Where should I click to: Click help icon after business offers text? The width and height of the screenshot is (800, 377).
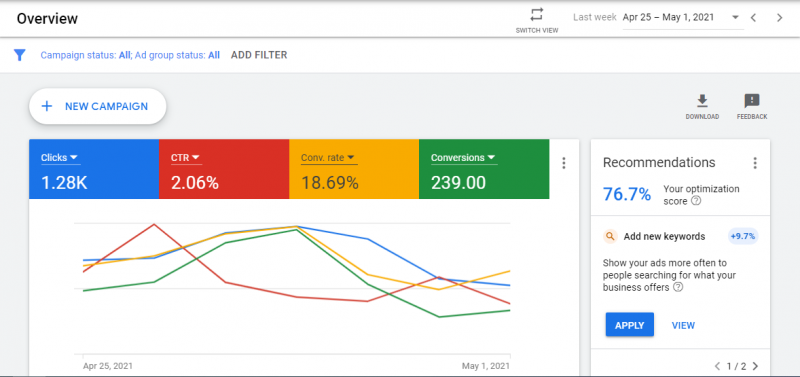(678, 287)
